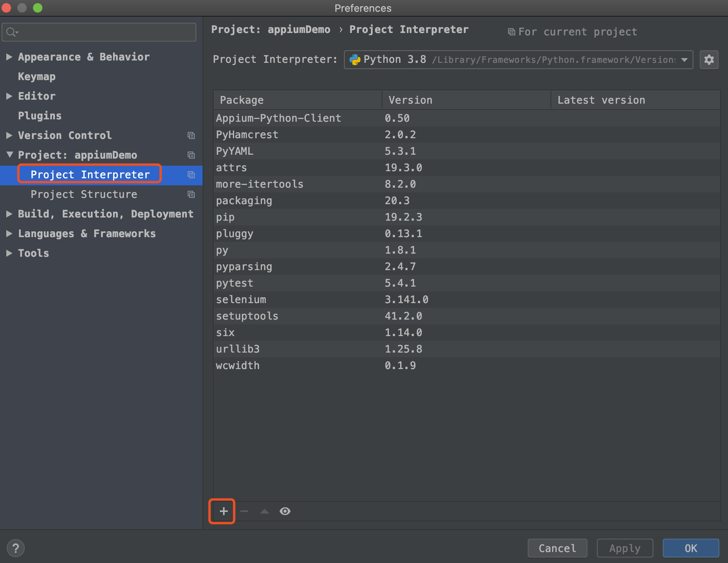The height and width of the screenshot is (563, 728).
Task: Select the wcwidth package row
Action: click(x=467, y=366)
